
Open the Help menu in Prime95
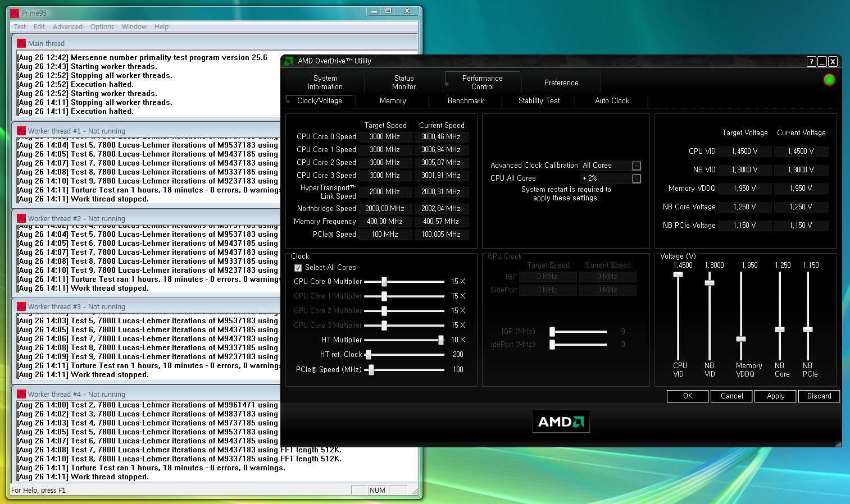[161, 27]
